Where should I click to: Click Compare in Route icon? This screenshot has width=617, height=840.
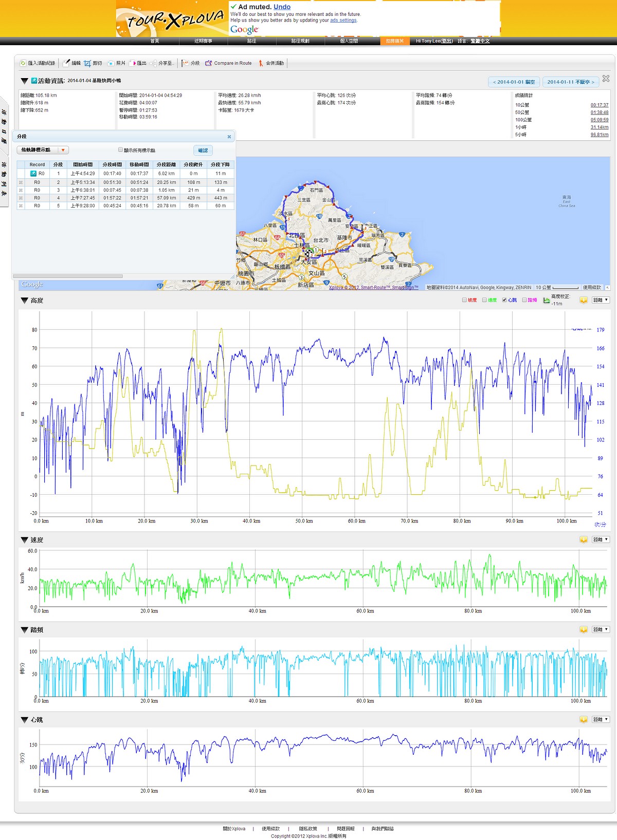208,63
